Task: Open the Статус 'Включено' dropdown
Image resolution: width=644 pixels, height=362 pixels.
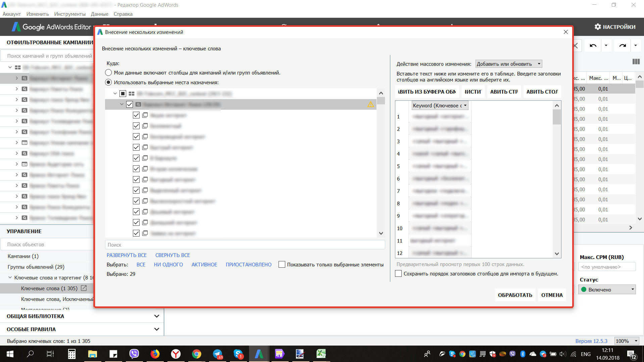Action: [x=607, y=290]
